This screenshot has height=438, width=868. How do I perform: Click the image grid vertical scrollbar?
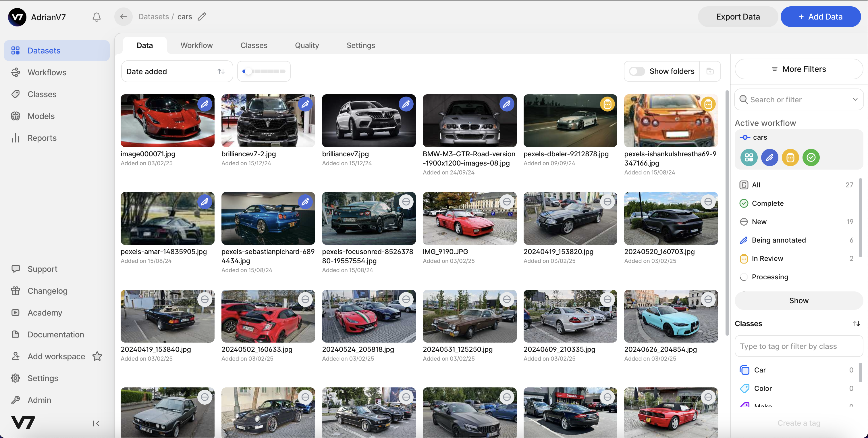click(x=727, y=212)
